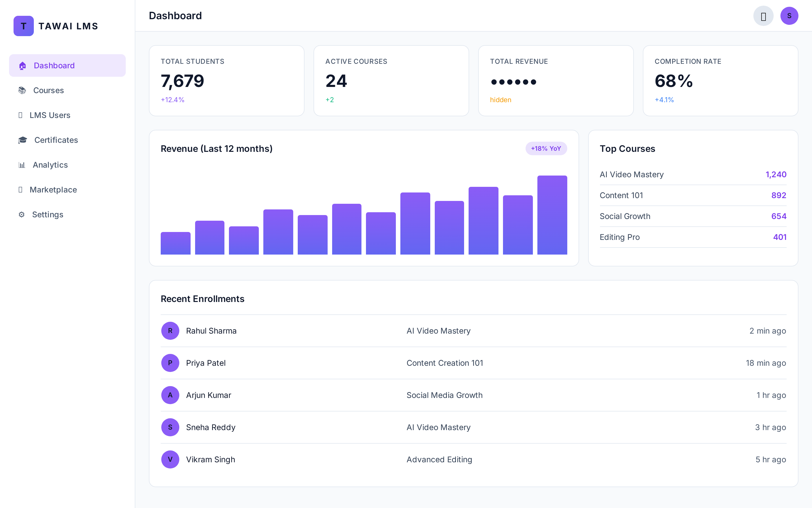Click Priya Patel's P avatar

tap(170, 363)
